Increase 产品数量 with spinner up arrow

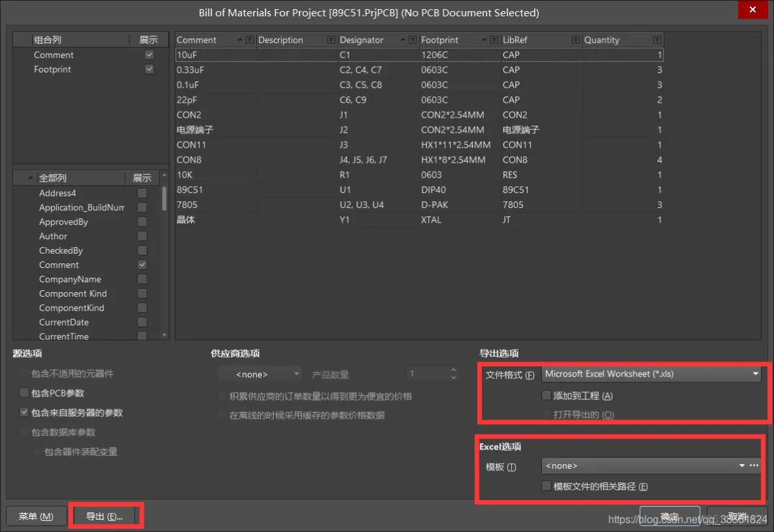coord(453,370)
